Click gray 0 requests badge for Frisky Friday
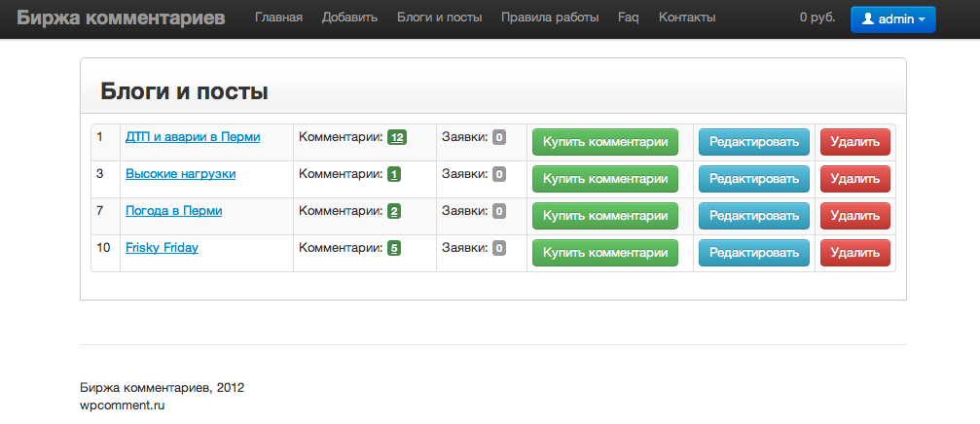This screenshot has width=980, height=424. [x=498, y=249]
